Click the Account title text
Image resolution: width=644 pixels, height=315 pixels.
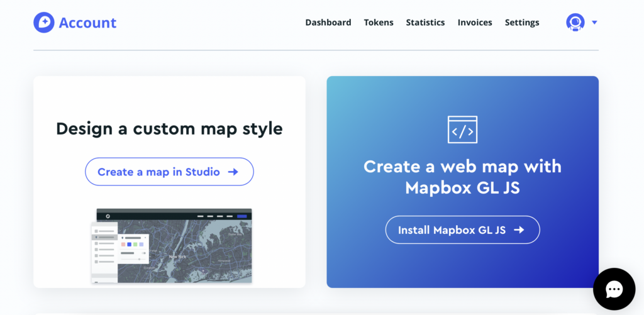point(87,23)
